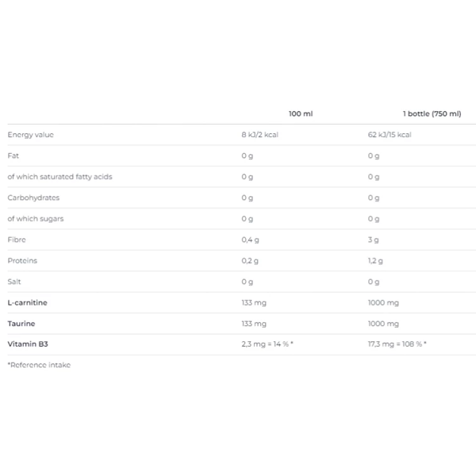Click the "1 bottle (750 ml)" column header
The height and width of the screenshot is (476, 476).
pos(432,113)
